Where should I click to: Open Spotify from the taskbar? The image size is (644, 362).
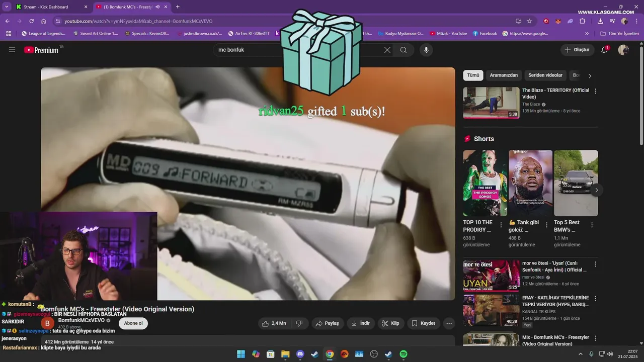pyautogui.click(x=404, y=354)
